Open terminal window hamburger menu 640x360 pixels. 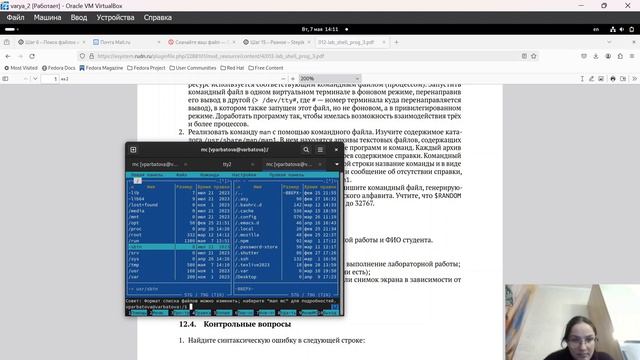click(320, 150)
